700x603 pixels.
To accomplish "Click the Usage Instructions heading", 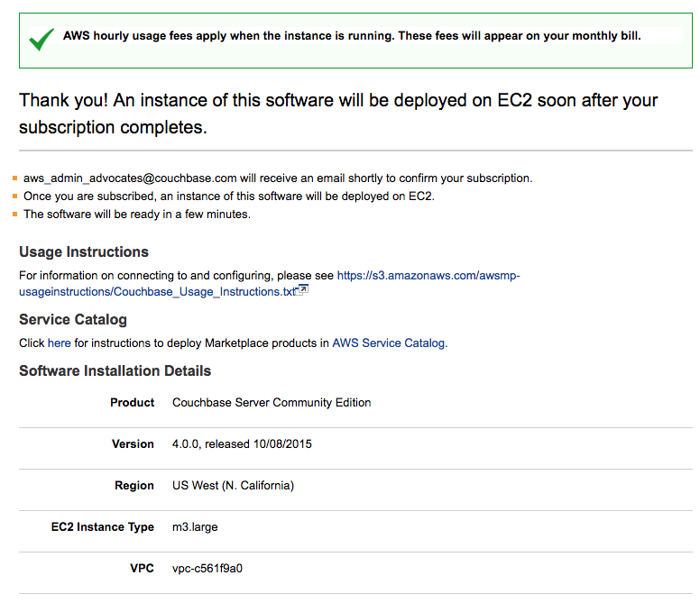I will tap(84, 252).
